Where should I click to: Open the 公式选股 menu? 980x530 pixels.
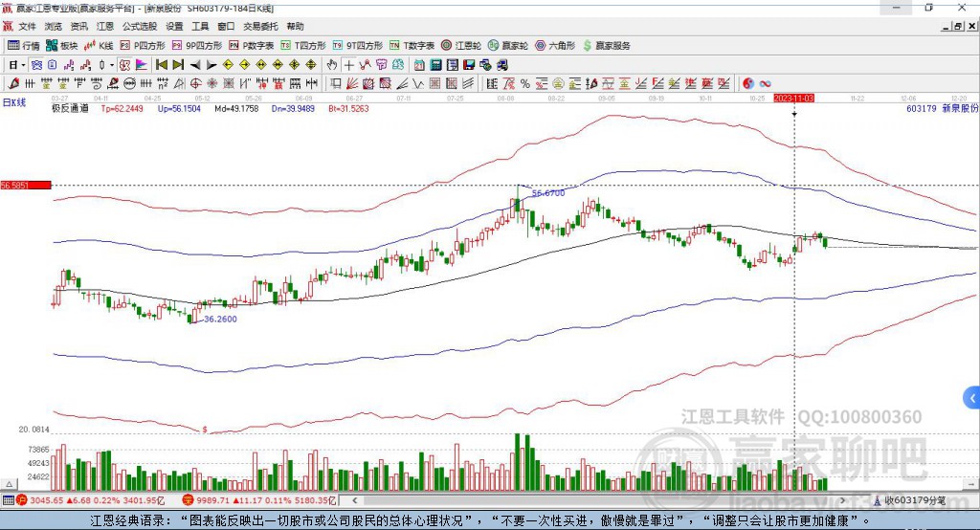coord(140,26)
